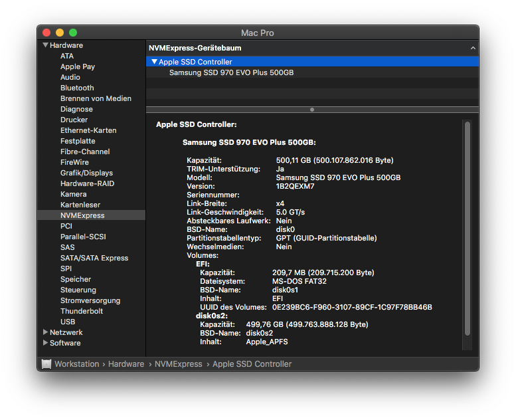Click NVMExpress in the bottom path bar
The height and width of the screenshot is (420, 516).
pyautogui.click(x=178, y=364)
